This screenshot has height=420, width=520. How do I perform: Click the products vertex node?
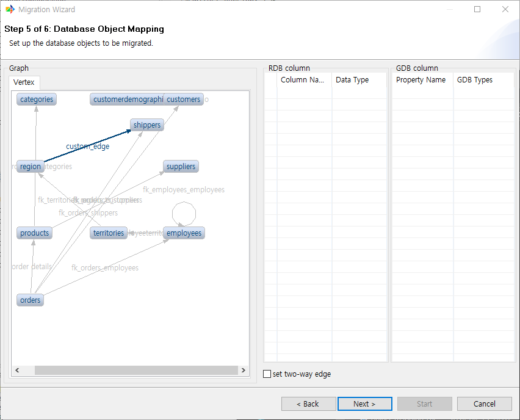34,233
